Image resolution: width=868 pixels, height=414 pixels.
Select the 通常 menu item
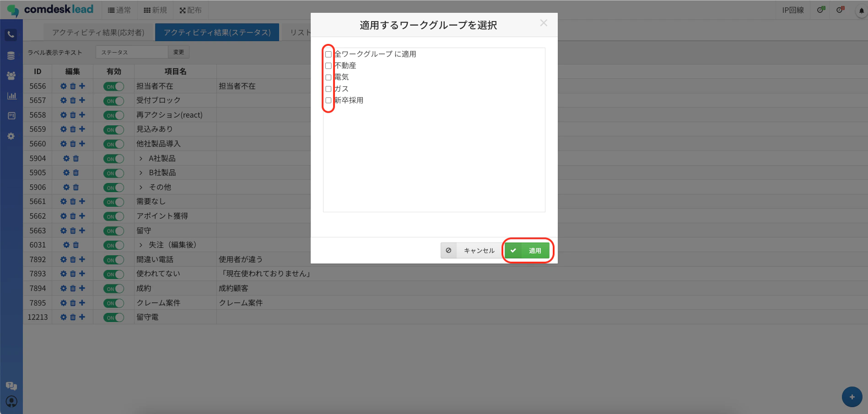click(x=119, y=10)
